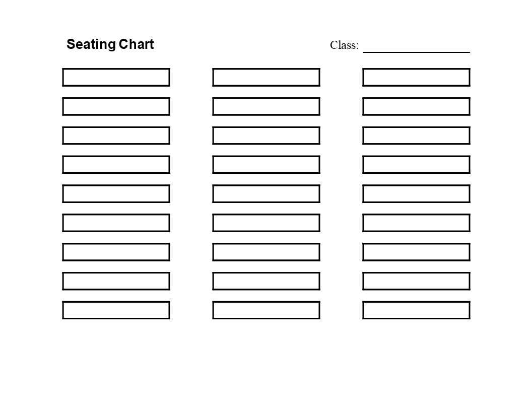This screenshot has width=532, height=411.
Task: Click the fifth box in the middle column
Action: click(x=266, y=194)
